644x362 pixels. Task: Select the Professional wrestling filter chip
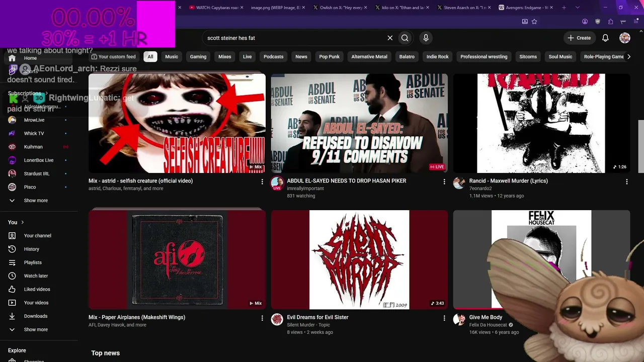(484, 57)
